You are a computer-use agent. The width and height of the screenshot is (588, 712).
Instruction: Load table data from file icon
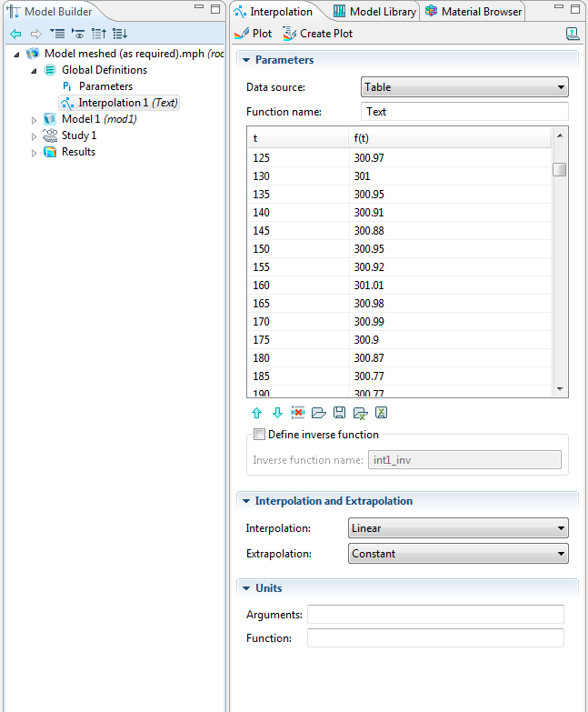click(x=318, y=413)
